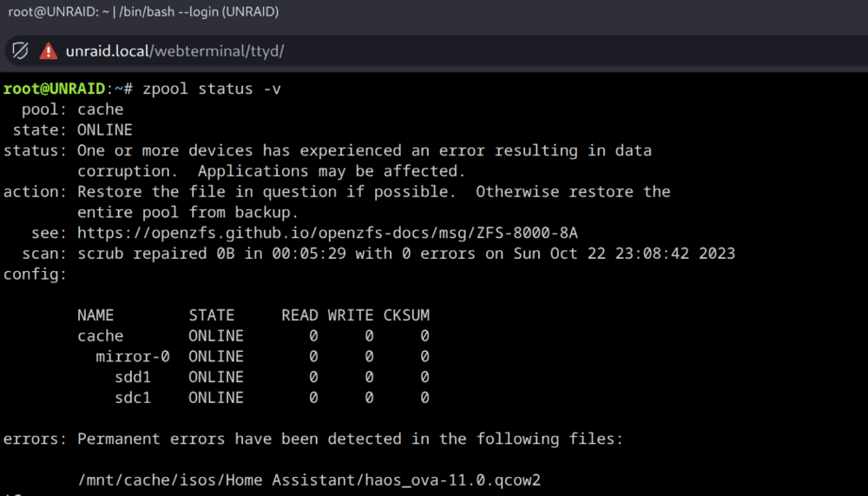Click the CKSUM value 0 in sdc1 row
868x496 pixels.
pos(424,398)
